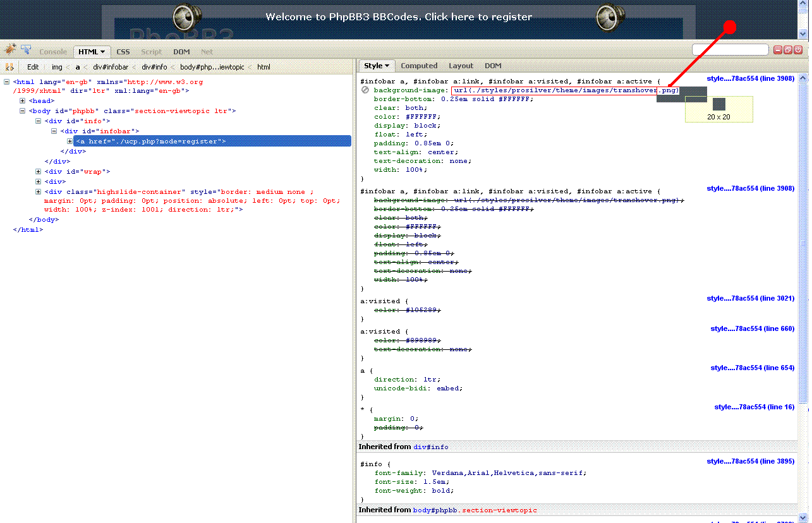
Task: Open the Computed side panel tab
Action: pos(419,66)
